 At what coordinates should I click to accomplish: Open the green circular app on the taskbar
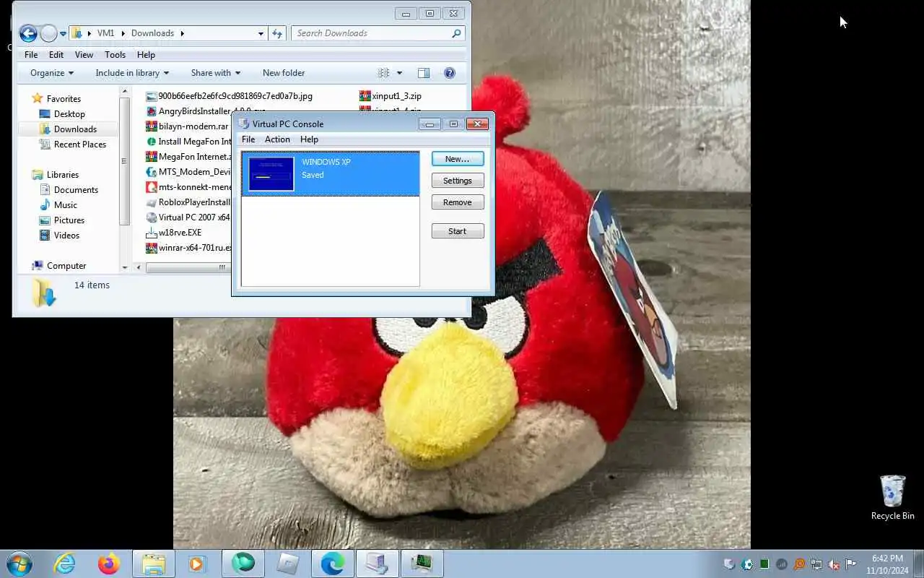pos(243,563)
